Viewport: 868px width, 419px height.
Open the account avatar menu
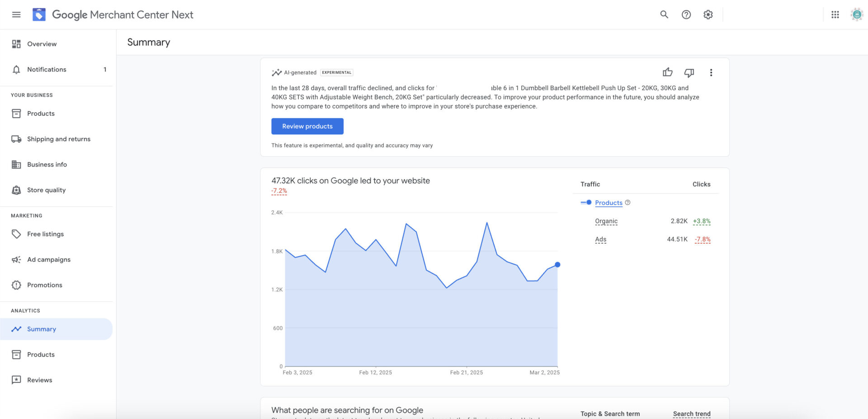(x=857, y=14)
